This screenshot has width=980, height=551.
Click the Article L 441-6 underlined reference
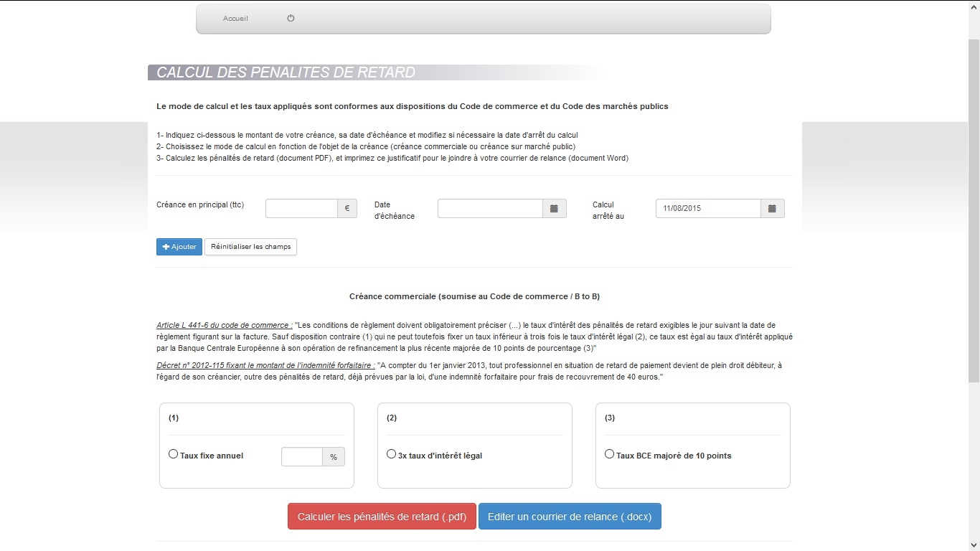(x=224, y=326)
